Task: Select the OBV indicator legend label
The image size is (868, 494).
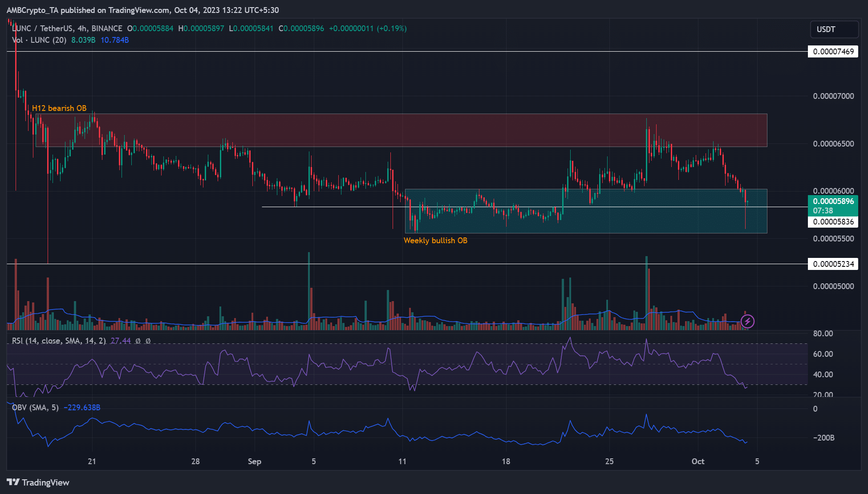Action: pyautogui.click(x=35, y=408)
